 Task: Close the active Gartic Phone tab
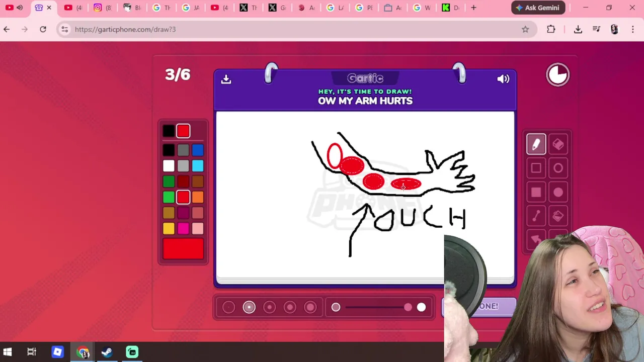pos(49,8)
